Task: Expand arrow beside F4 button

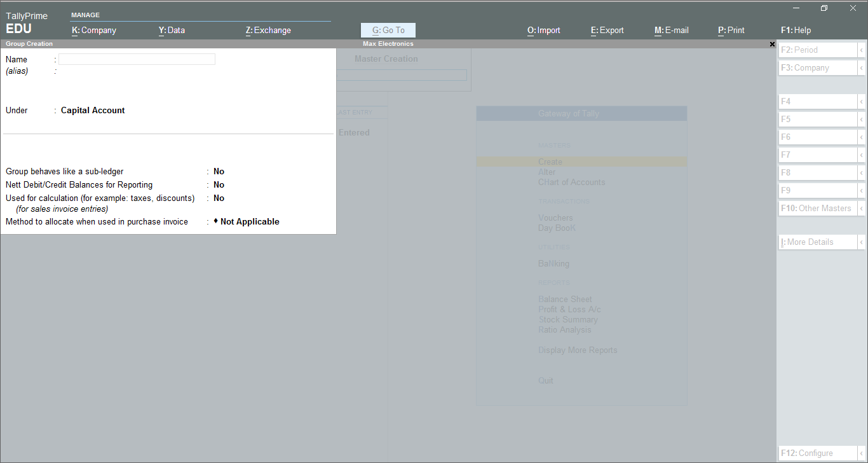Action: click(x=862, y=101)
